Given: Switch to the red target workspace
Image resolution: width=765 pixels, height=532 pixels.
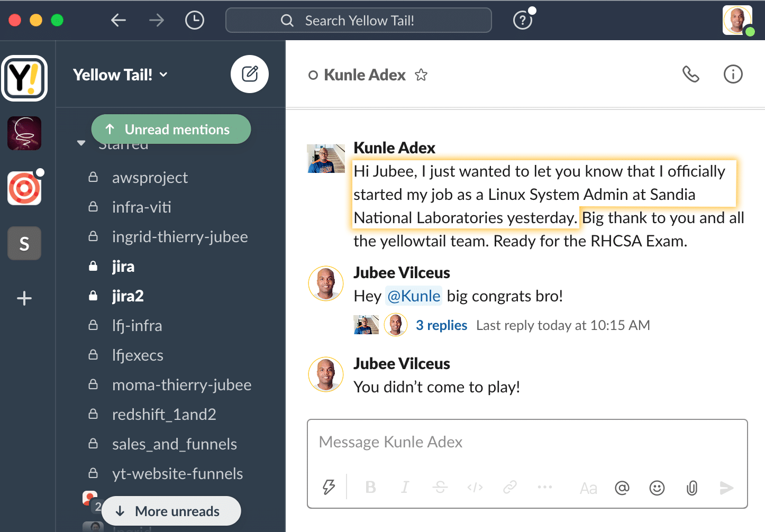Looking at the screenshot, I should click(x=24, y=188).
